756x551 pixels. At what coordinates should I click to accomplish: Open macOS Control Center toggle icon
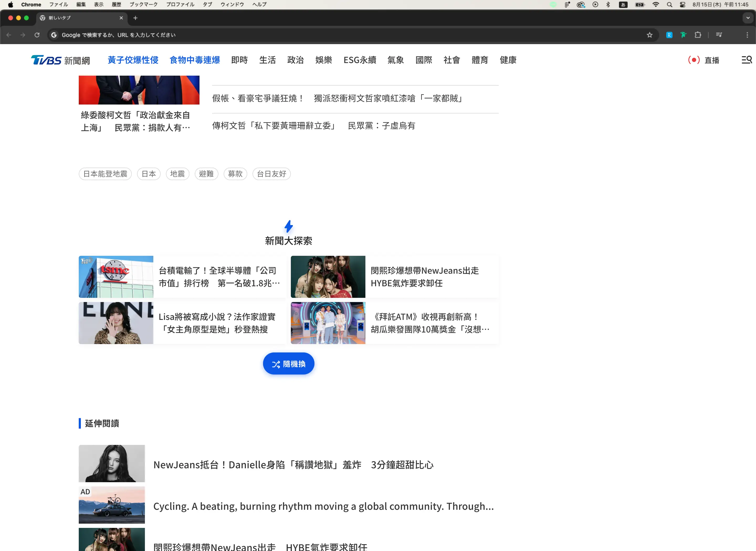click(x=682, y=5)
